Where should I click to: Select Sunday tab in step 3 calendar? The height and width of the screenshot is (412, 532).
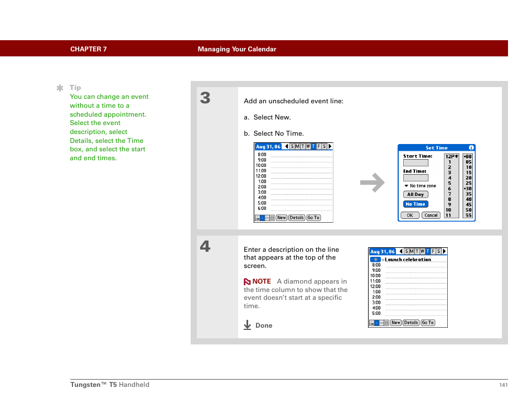pos(292,146)
